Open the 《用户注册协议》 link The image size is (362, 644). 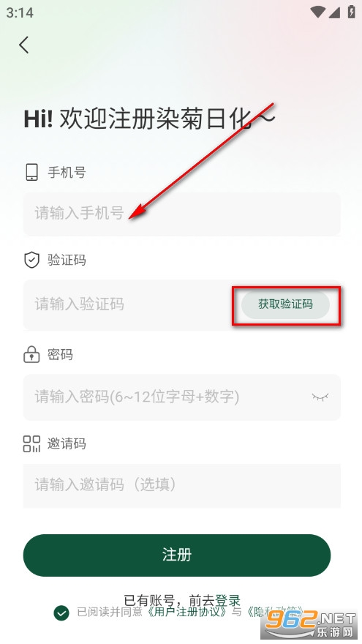tap(186, 612)
